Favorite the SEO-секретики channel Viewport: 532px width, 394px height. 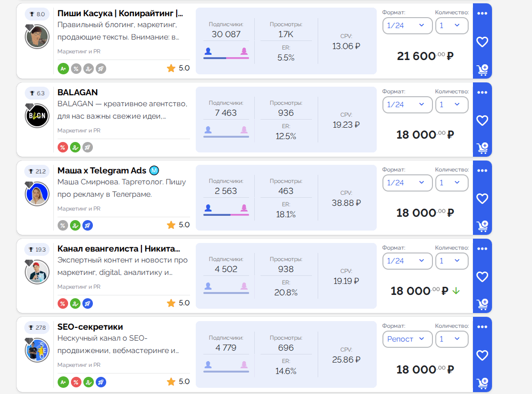point(482,355)
